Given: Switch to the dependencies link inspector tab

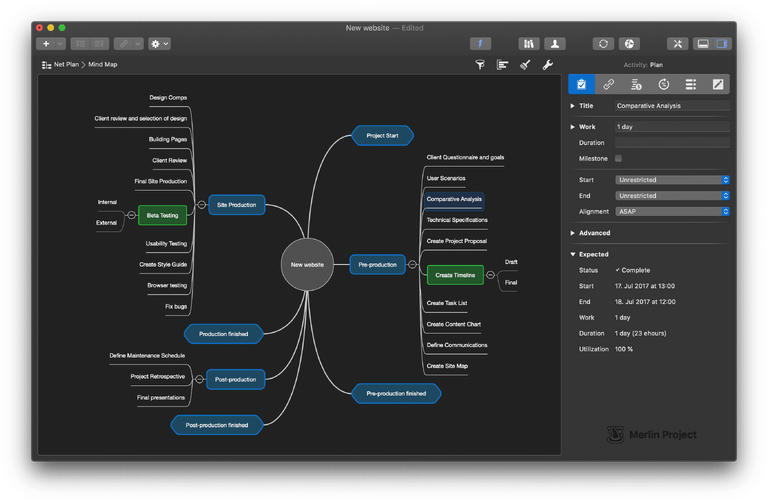Looking at the screenshot, I should tap(608, 85).
